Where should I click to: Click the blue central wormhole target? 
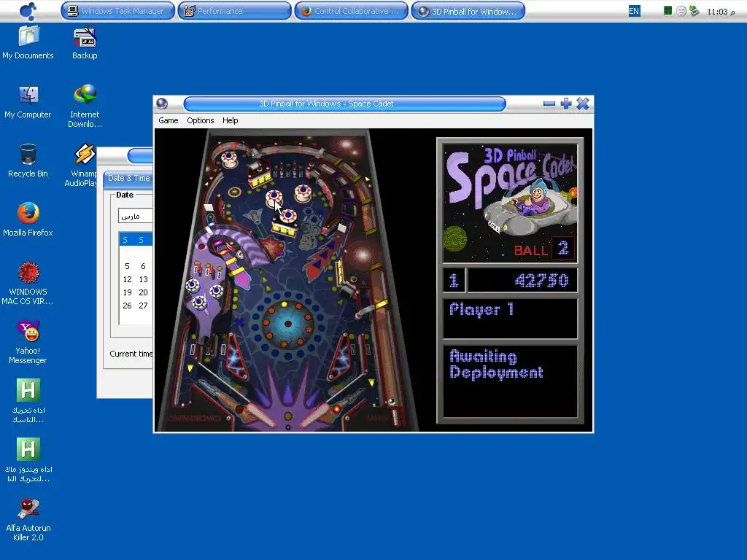point(287,324)
